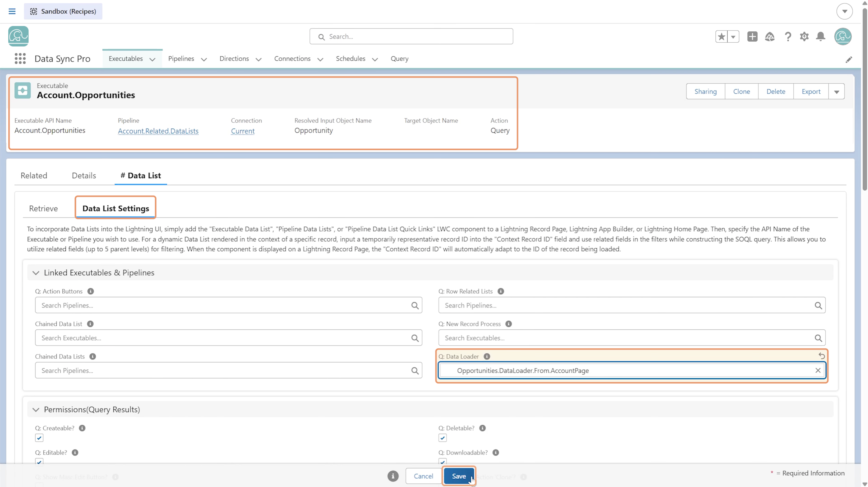This screenshot has height=487, width=868.
Task: Toggle the Q: Deletable? checkbox
Action: [x=442, y=438]
